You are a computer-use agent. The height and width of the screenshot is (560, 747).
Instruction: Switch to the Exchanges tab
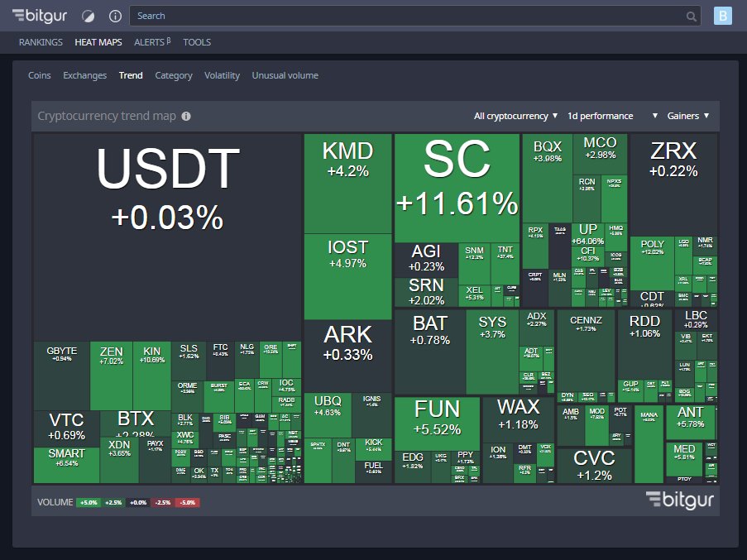tap(85, 75)
